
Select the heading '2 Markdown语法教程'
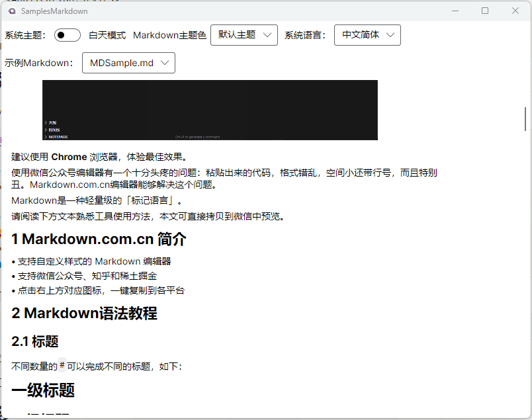(x=85, y=314)
